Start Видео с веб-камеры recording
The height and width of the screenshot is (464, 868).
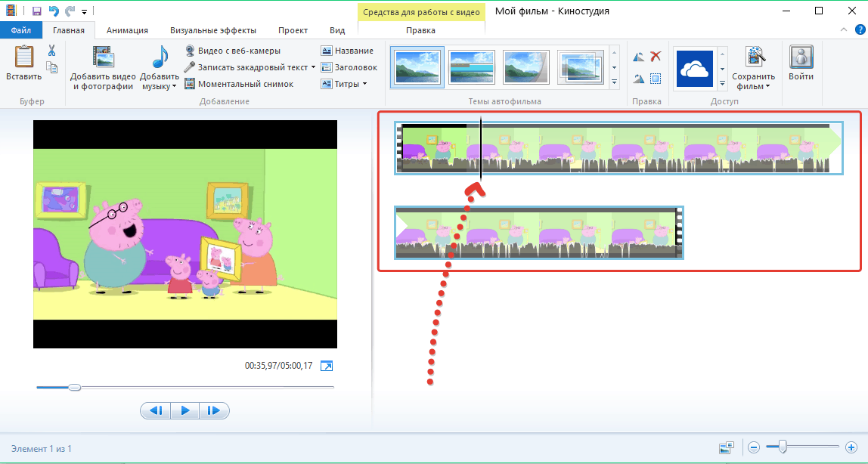coord(233,51)
